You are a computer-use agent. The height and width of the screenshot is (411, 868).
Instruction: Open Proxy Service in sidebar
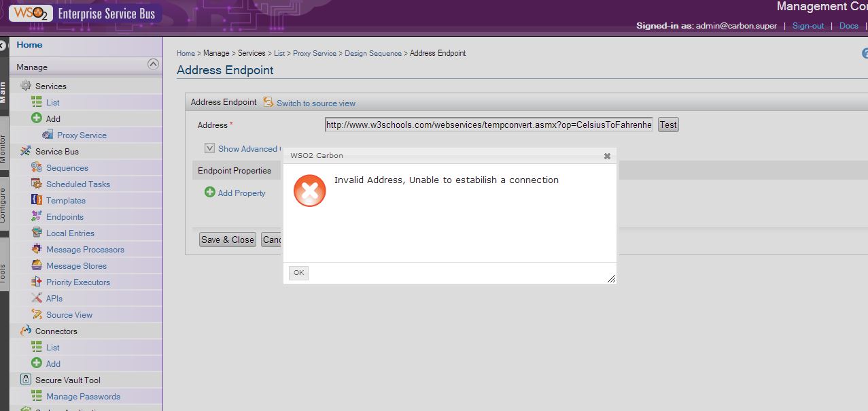[x=82, y=135]
